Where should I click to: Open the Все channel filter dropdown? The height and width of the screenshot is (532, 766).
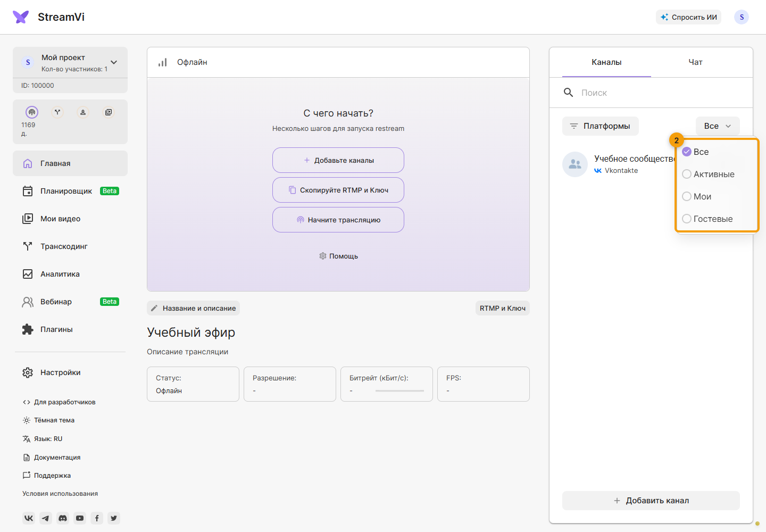point(718,126)
